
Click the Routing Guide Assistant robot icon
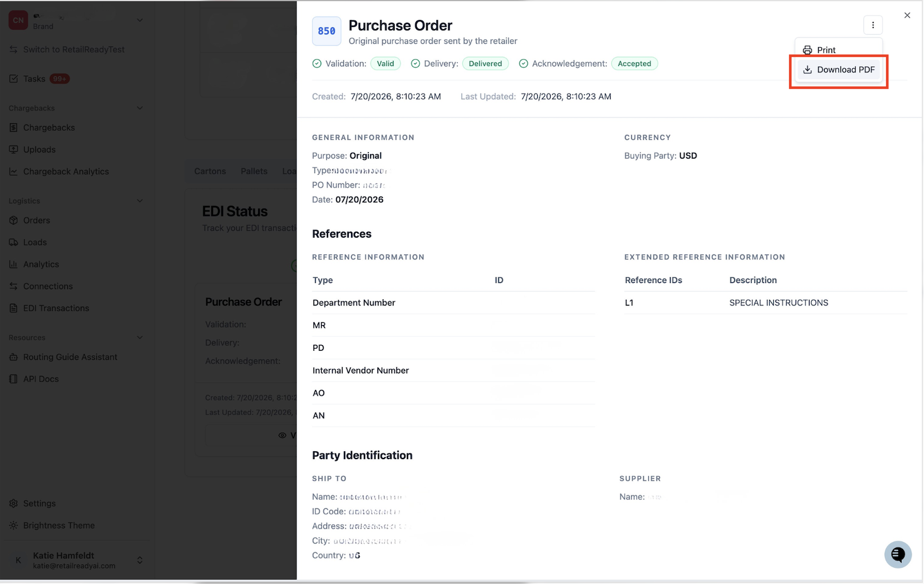(x=13, y=357)
